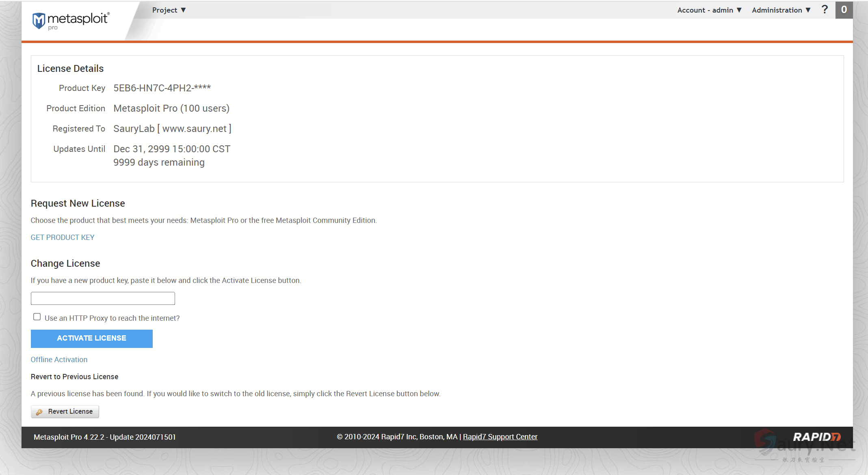Click the copyright 2010-2024 Rapid7 text

[397, 437]
